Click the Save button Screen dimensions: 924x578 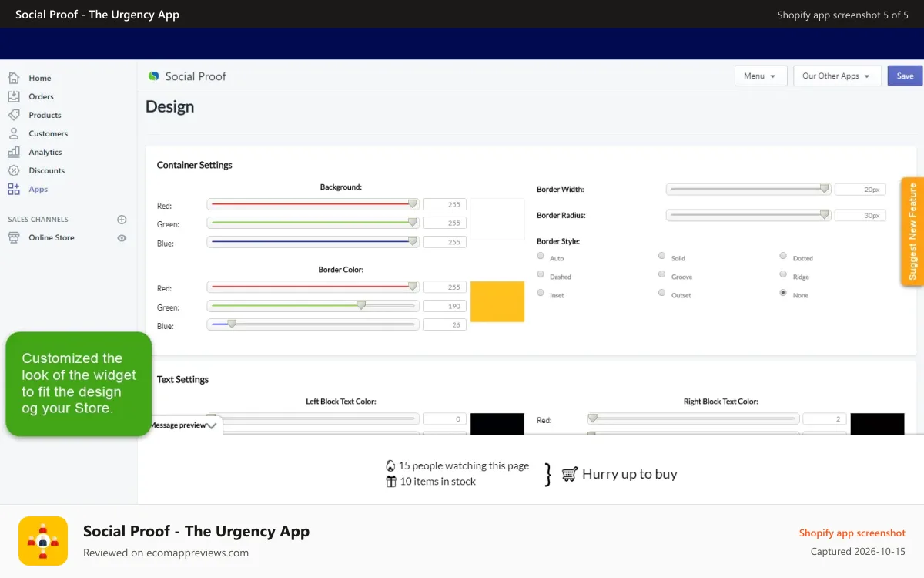[x=905, y=76]
